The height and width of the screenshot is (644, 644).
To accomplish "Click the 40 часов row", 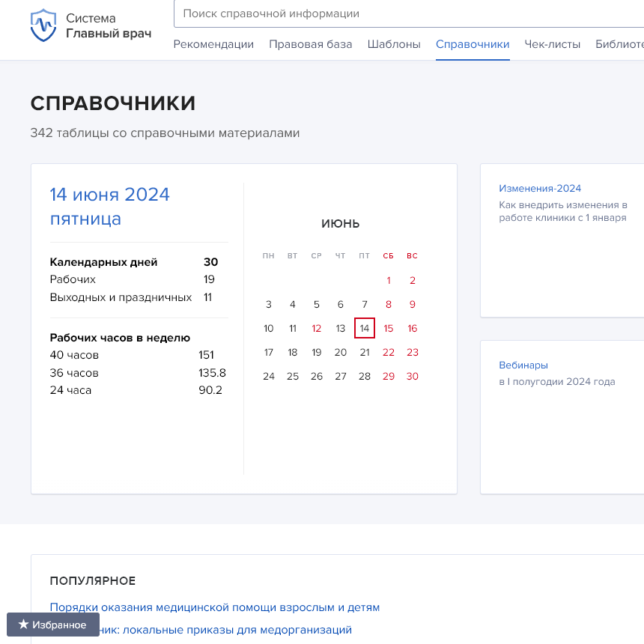I will coord(133,355).
